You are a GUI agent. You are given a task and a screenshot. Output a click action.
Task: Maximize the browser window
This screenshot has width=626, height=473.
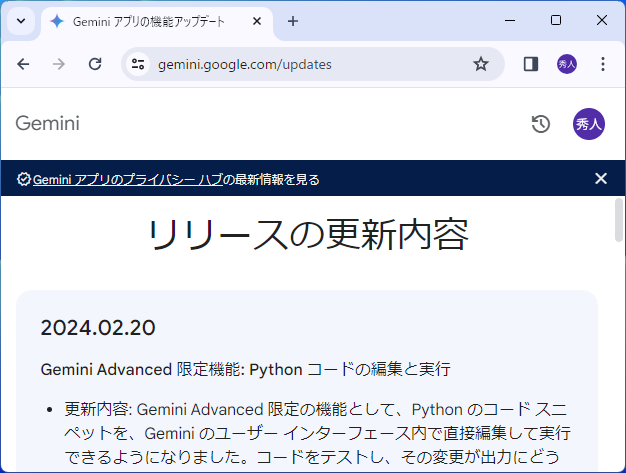point(556,20)
